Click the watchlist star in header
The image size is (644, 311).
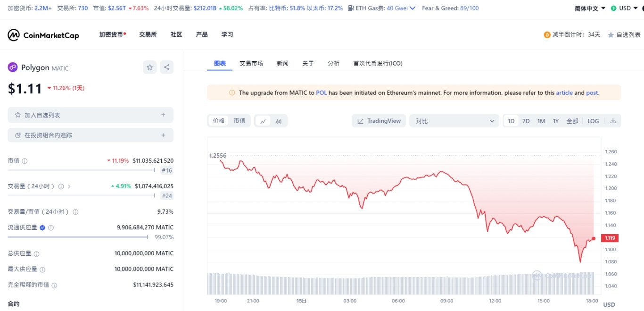click(x=611, y=35)
